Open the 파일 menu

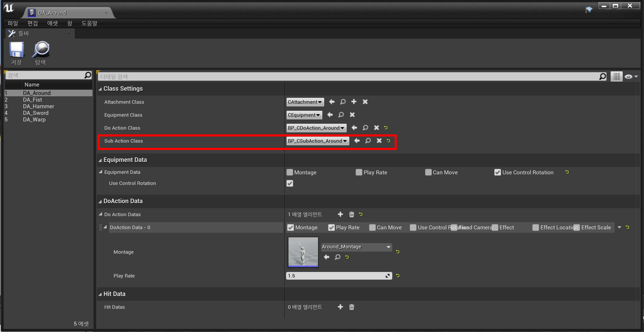(13, 23)
